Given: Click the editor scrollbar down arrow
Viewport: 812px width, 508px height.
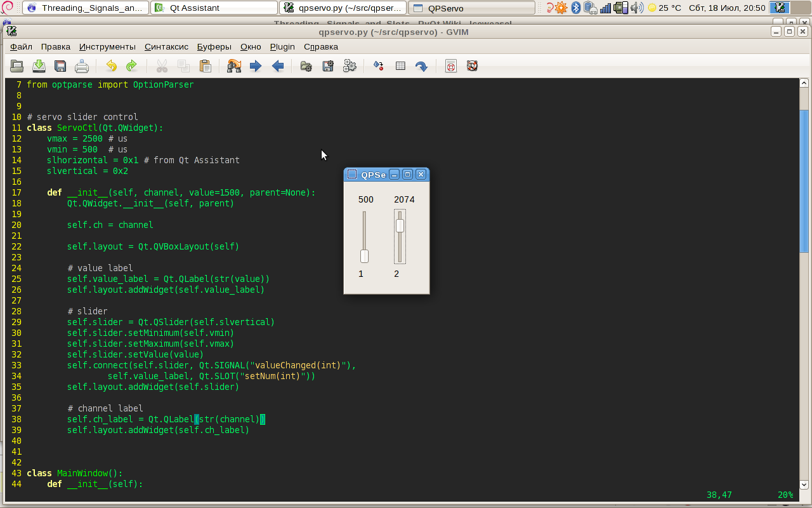Looking at the screenshot, I should pos(804,485).
